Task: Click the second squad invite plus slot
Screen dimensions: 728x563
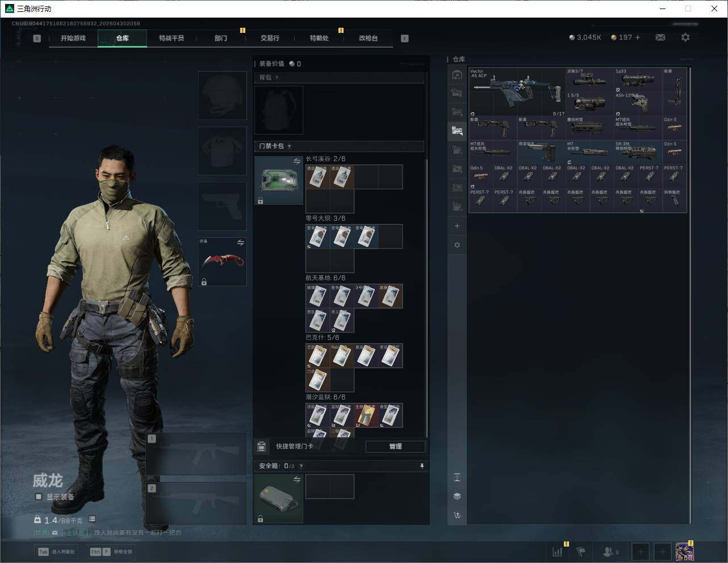Action: (x=662, y=552)
